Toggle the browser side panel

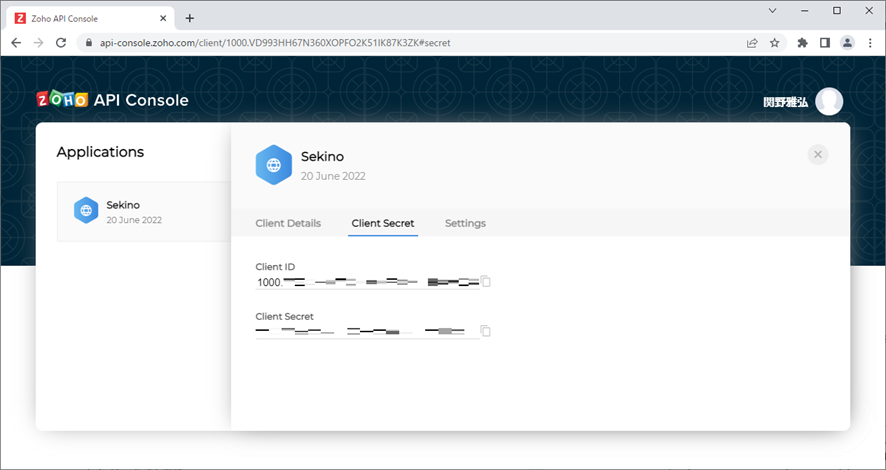[x=825, y=43]
